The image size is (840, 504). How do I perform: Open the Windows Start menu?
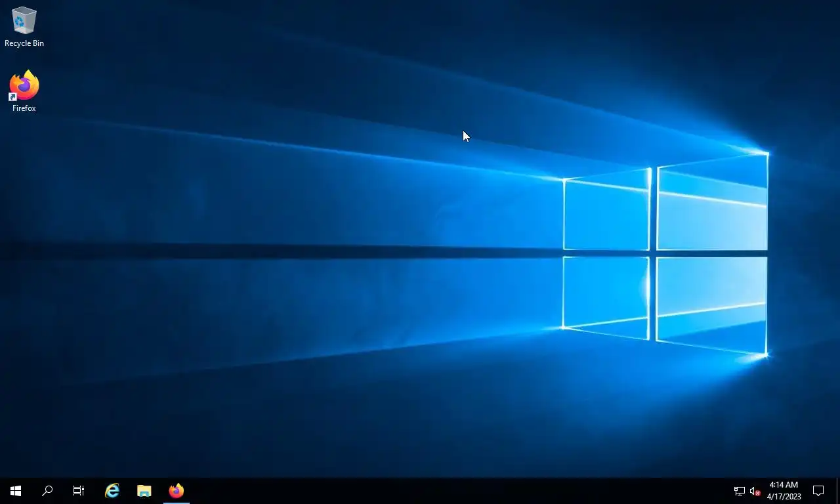click(16, 491)
